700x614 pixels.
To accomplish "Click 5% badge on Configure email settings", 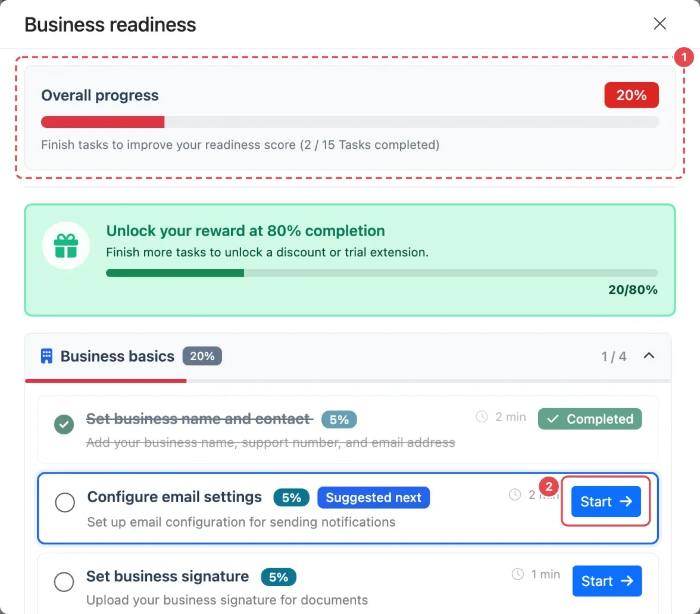I will tap(291, 498).
